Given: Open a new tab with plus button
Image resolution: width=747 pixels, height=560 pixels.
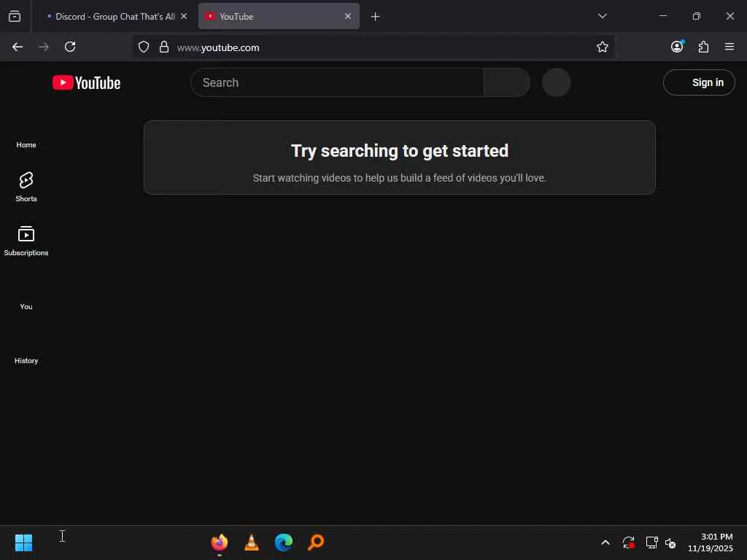Looking at the screenshot, I should (x=376, y=17).
